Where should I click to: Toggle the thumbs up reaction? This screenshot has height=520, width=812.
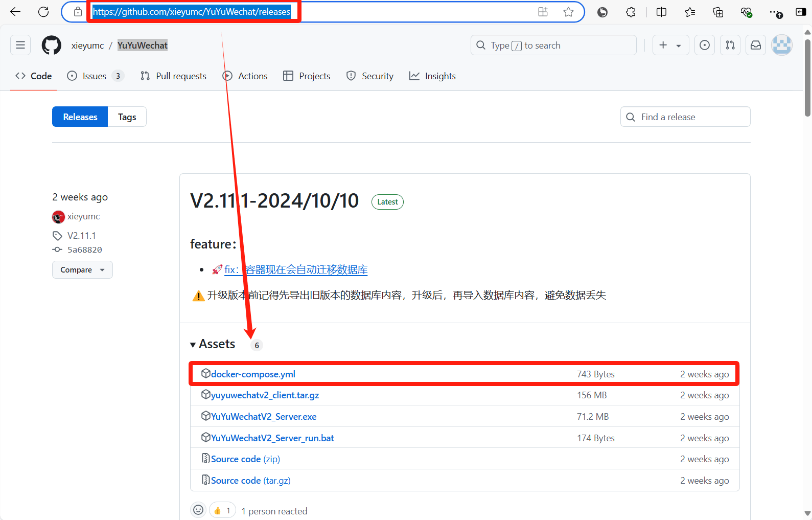tap(222, 510)
